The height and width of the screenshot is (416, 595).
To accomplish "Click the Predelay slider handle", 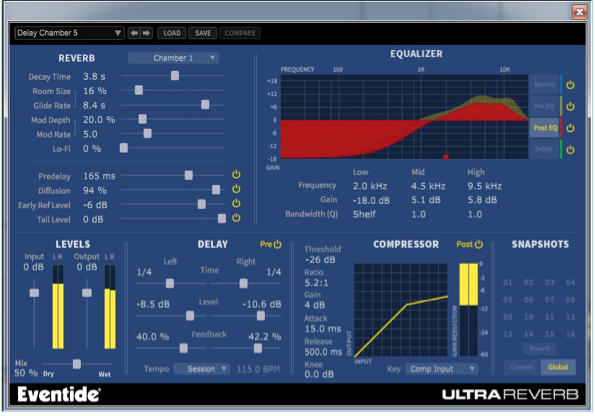I will click(189, 175).
